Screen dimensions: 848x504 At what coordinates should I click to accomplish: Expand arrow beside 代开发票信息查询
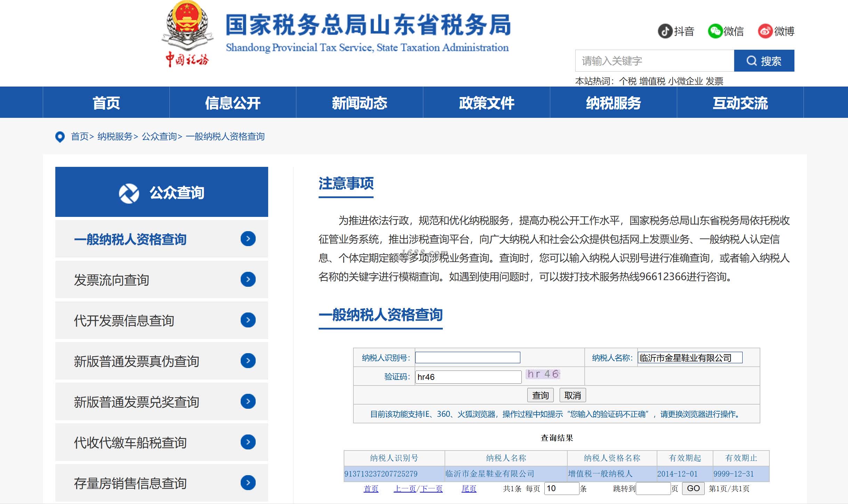pos(248,320)
